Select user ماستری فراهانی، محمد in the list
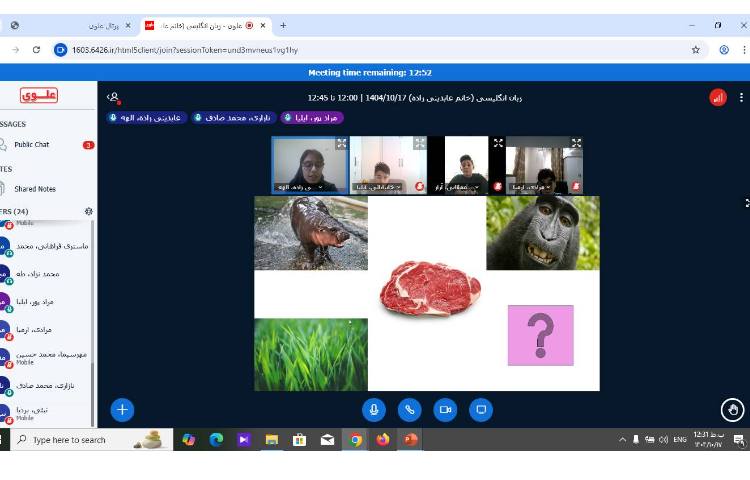 (x=47, y=246)
